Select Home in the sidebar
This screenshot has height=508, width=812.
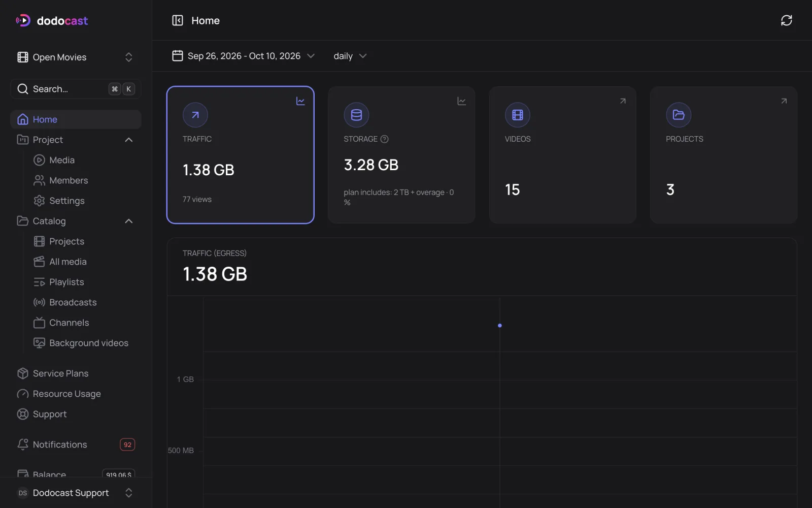click(x=76, y=119)
